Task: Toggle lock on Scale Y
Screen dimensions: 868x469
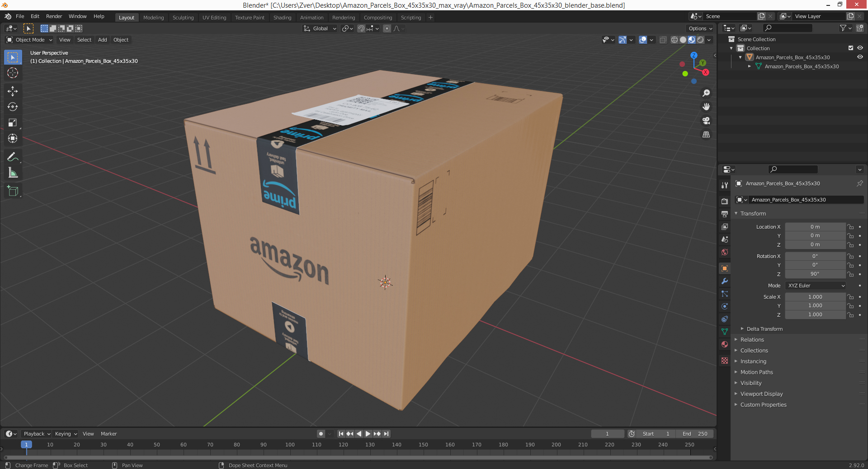Action: 850,306
